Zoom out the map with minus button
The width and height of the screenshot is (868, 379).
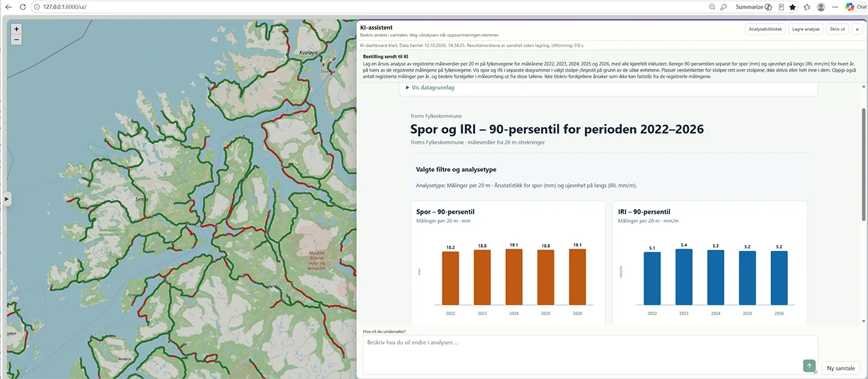16,40
